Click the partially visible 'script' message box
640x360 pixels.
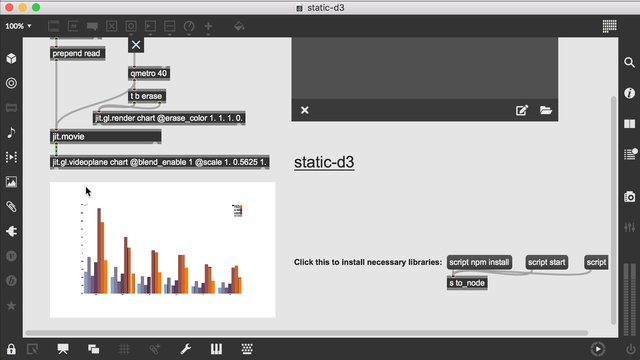(596, 262)
